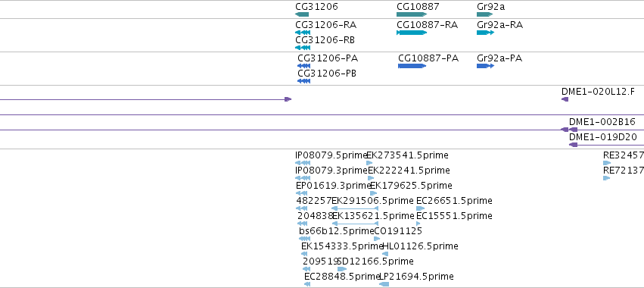Click the IP08079.5prime EST label
The image size is (644, 288).
point(331,155)
